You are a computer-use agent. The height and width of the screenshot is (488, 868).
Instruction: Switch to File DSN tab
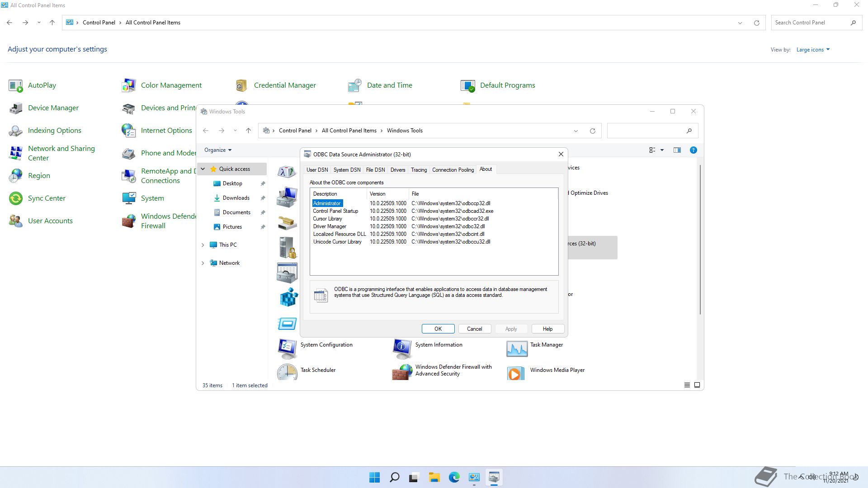[375, 170]
